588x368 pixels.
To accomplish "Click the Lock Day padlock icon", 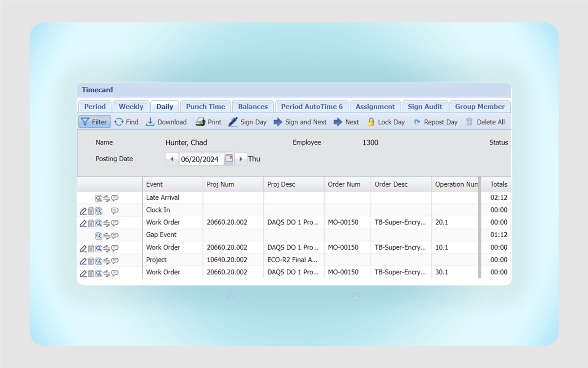I will (371, 122).
